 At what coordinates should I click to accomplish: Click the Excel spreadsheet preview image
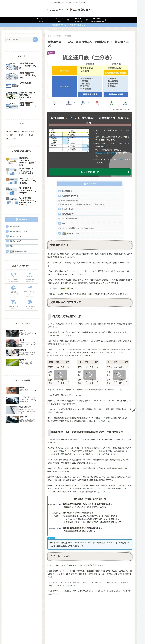69,140
